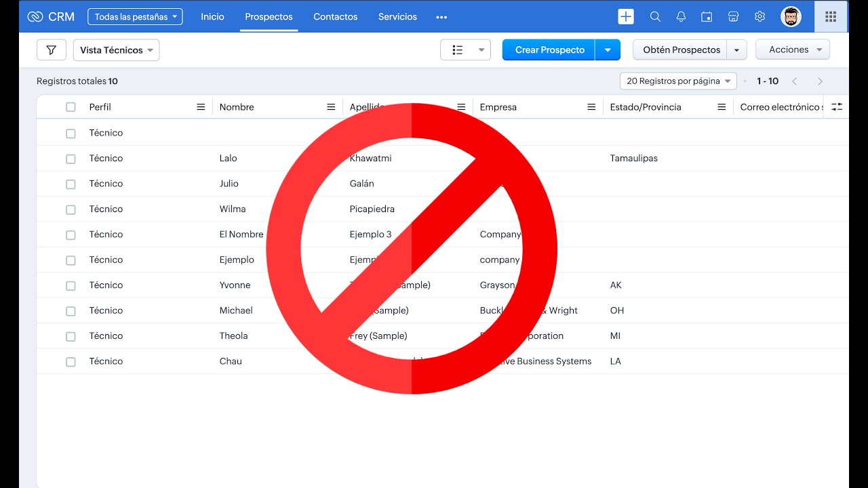Expand Obtén Prospectos arrow dropdown
Screen dimensions: 868x488
pos(736,49)
